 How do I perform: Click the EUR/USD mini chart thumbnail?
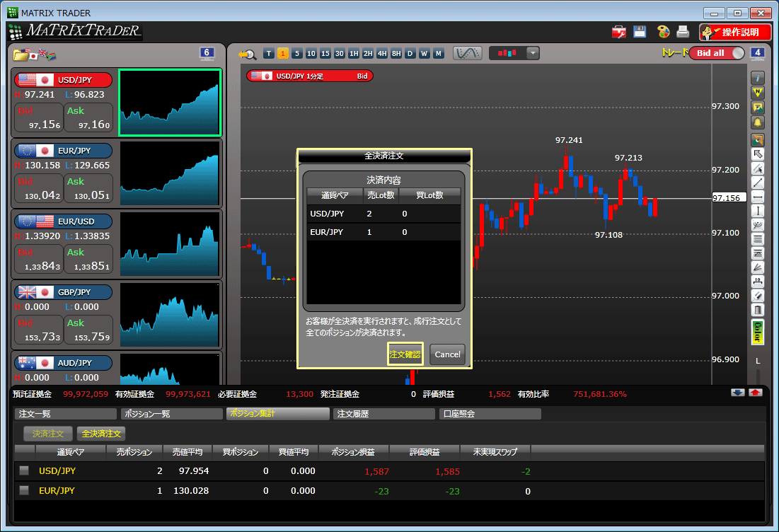[x=169, y=244]
